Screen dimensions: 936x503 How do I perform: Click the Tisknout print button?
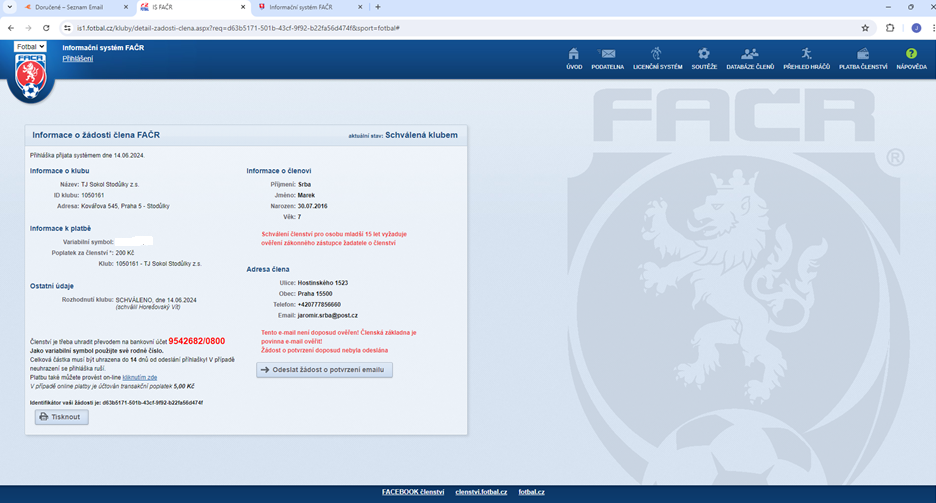pyautogui.click(x=61, y=417)
